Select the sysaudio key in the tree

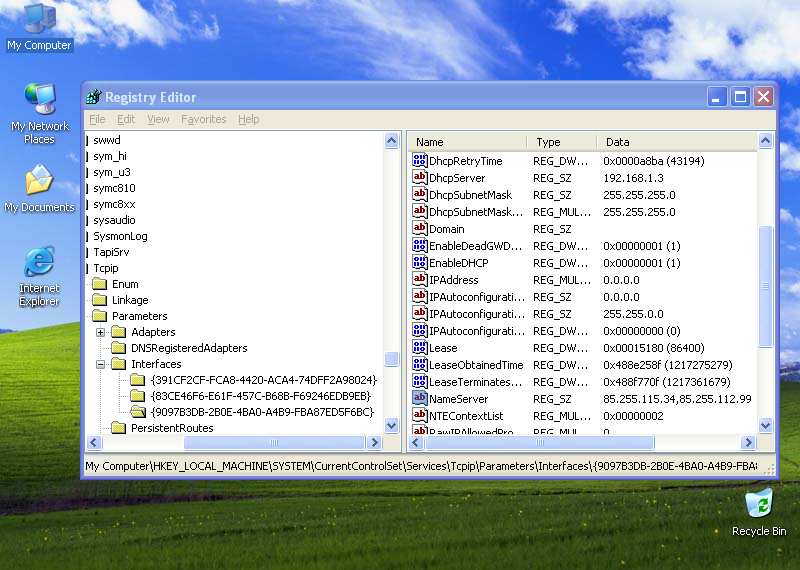[x=114, y=220]
